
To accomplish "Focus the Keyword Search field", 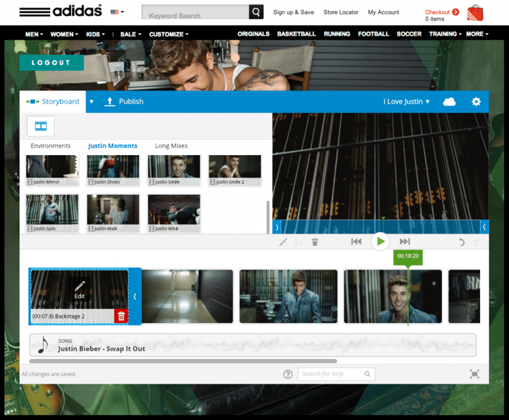I will pyautogui.click(x=195, y=12).
